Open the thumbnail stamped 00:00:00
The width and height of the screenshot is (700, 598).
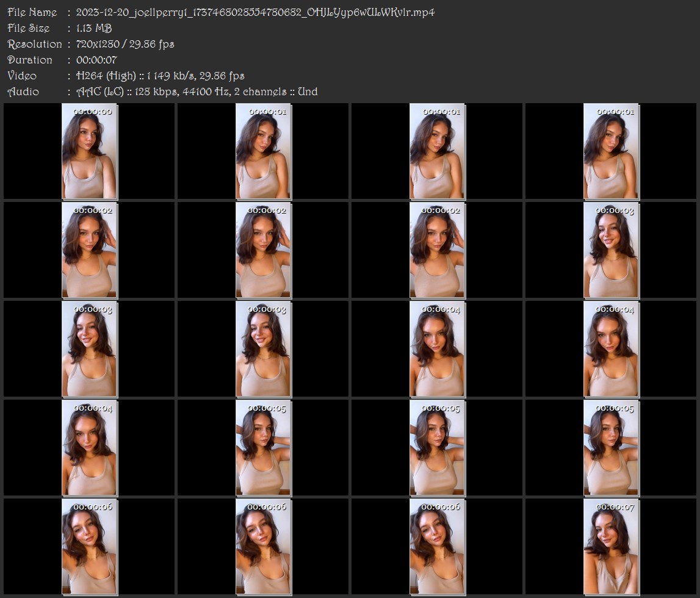pos(89,151)
